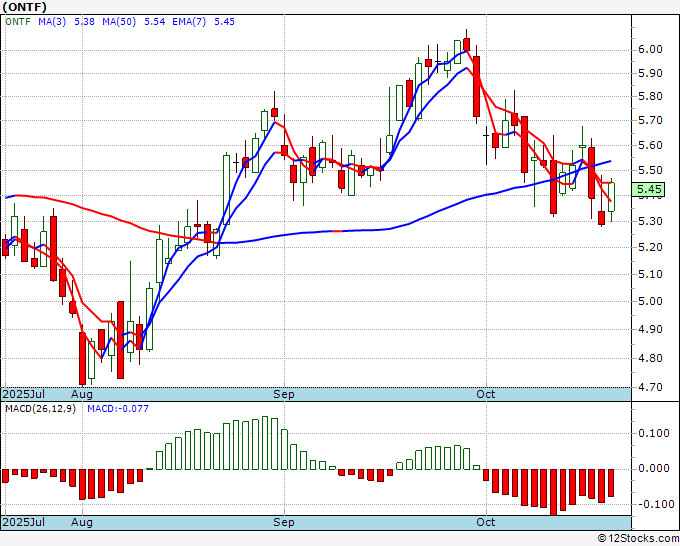680x546 pixels.
Task: Click the MA(50) value 5.54
Action: tap(154, 22)
